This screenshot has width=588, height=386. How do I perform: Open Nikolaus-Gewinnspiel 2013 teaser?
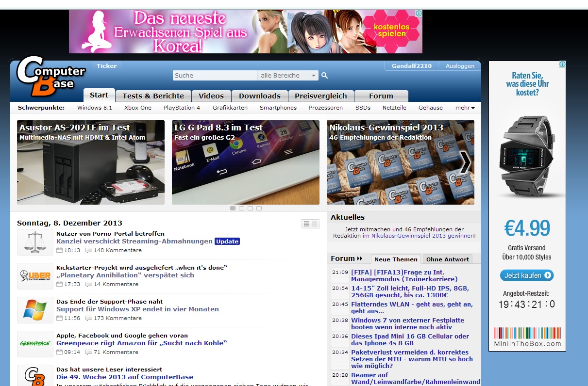point(401,162)
